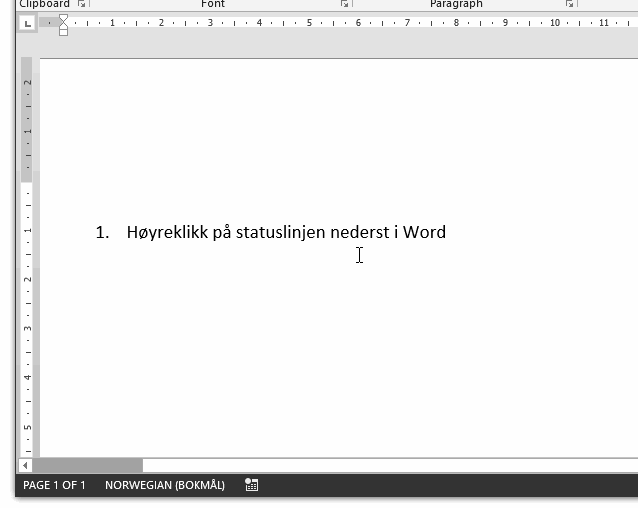Click the word nederst in the document

360,232
